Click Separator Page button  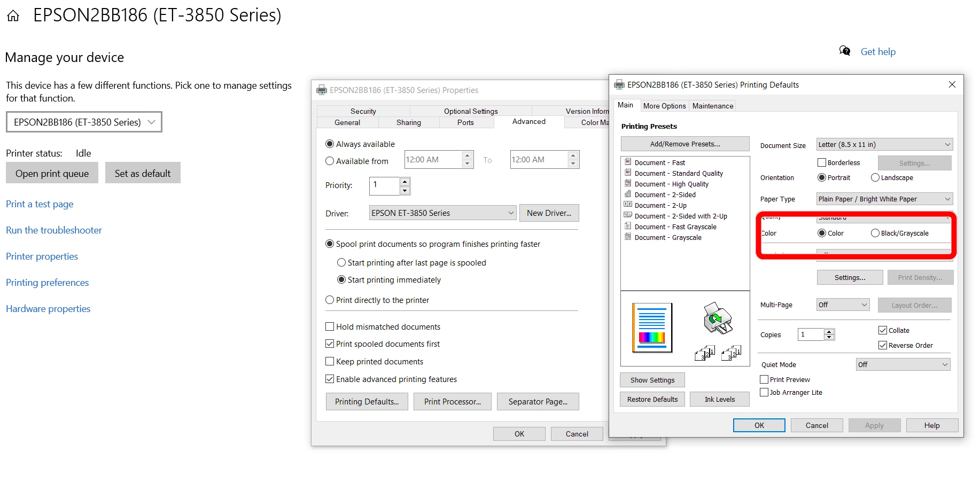pyautogui.click(x=538, y=401)
